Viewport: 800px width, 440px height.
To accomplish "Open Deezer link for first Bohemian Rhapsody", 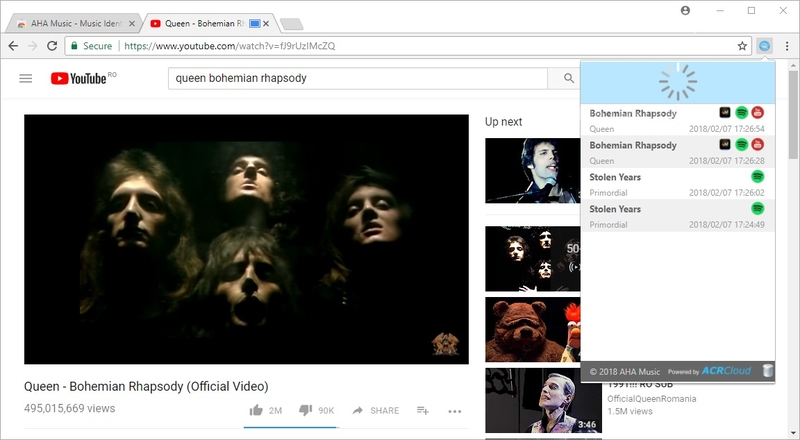I will pyautogui.click(x=724, y=112).
